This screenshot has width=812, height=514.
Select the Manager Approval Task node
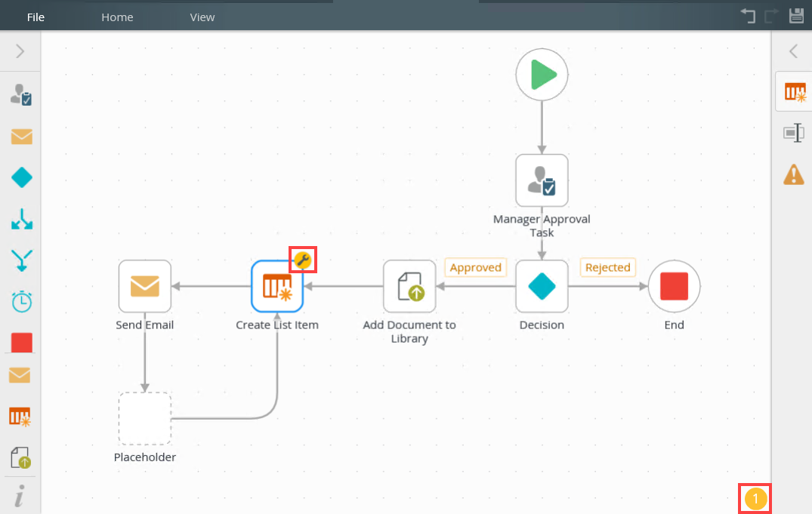tap(542, 180)
